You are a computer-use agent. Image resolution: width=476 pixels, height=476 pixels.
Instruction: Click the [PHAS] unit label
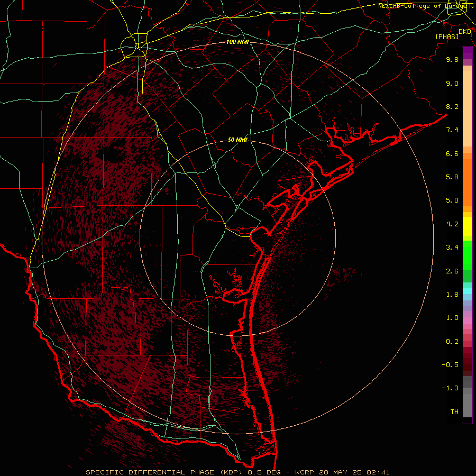coord(447,37)
